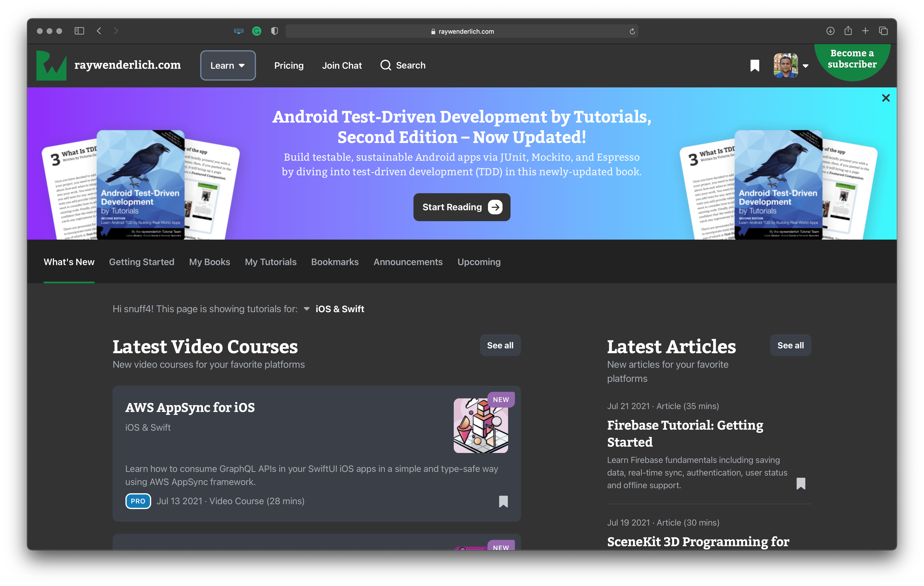Open the Safari share menu
The image size is (924, 586).
(848, 30)
